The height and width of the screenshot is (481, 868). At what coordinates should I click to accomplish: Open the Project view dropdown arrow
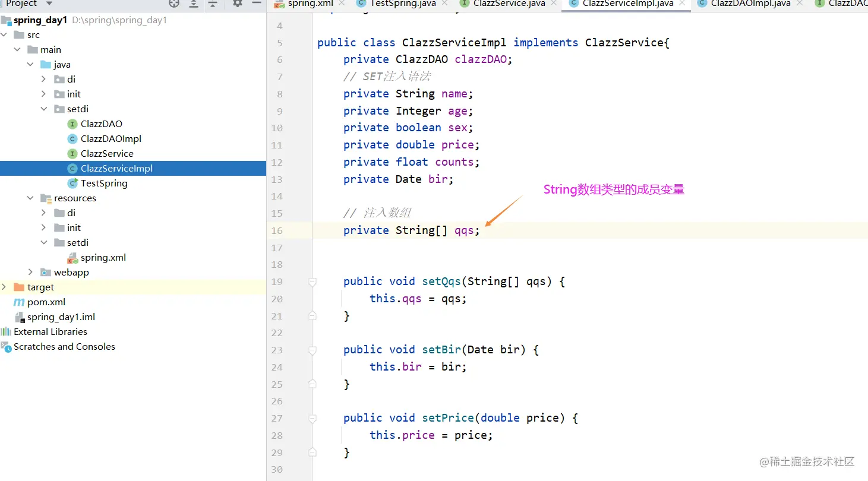(x=49, y=4)
